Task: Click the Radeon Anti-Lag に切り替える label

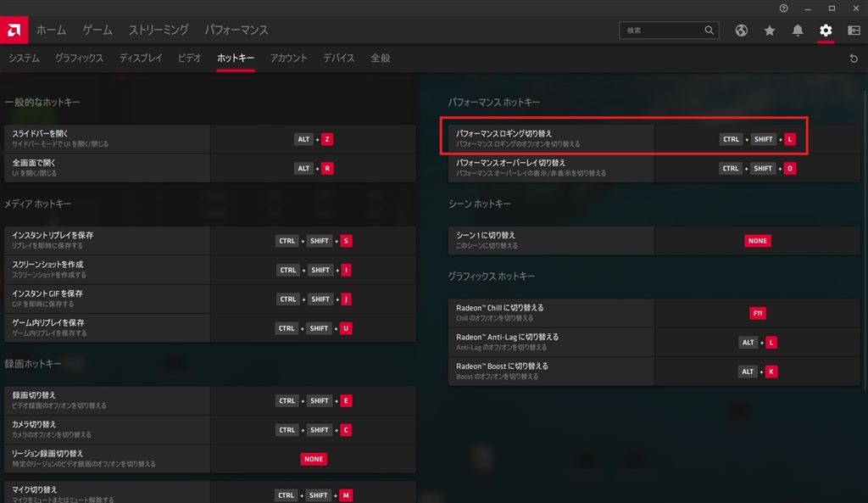Action: click(507, 338)
